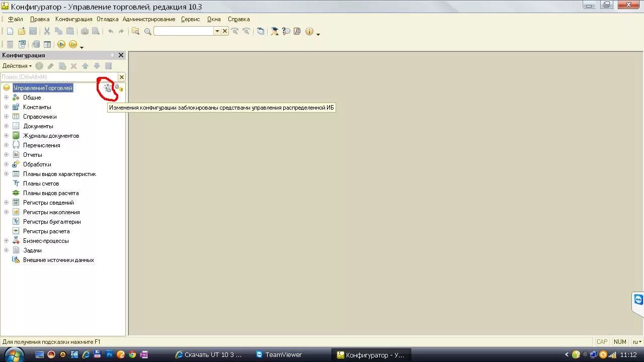Viewport: 644px width, 362px height.
Task: Open the Конфигурация menu
Action: [x=74, y=19]
